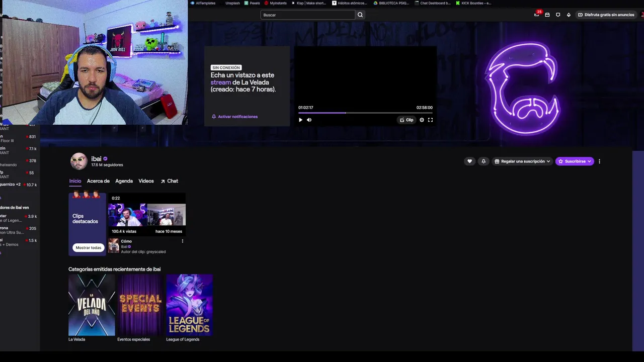This screenshot has width=644, height=362.
Task: Open the BIBLIOTECA PSIQ bookmark
Action: pos(391,3)
